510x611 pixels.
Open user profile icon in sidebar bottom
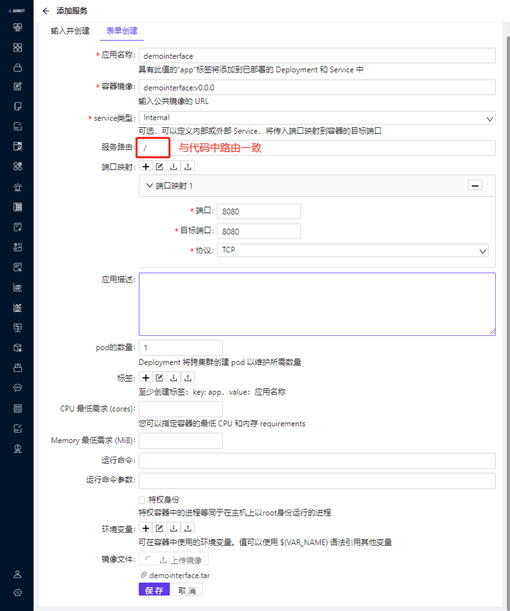click(x=18, y=574)
